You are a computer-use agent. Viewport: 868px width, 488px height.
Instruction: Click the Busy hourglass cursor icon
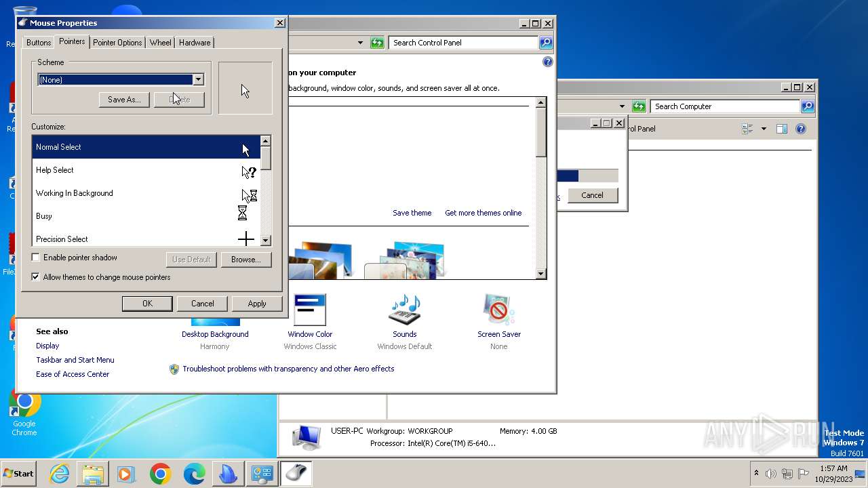click(242, 213)
